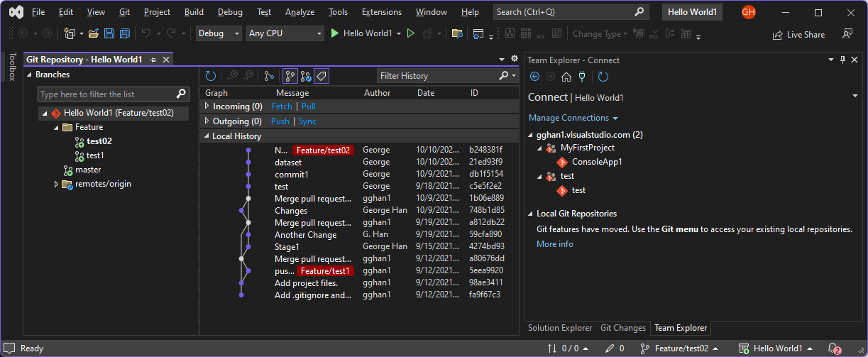
Task: Click the Save icon in toolbar
Action: (109, 33)
